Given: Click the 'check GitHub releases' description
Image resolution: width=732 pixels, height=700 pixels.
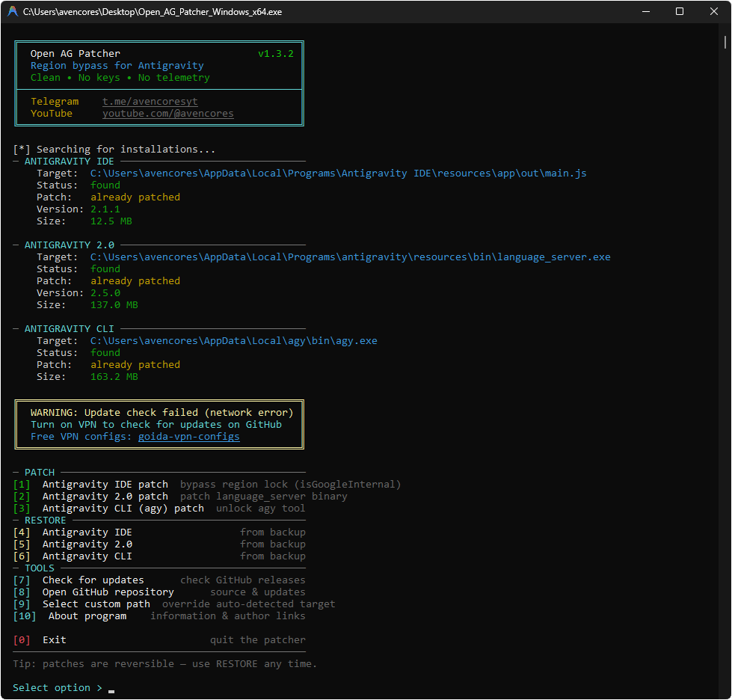Looking at the screenshot, I should click(x=243, y=580).
